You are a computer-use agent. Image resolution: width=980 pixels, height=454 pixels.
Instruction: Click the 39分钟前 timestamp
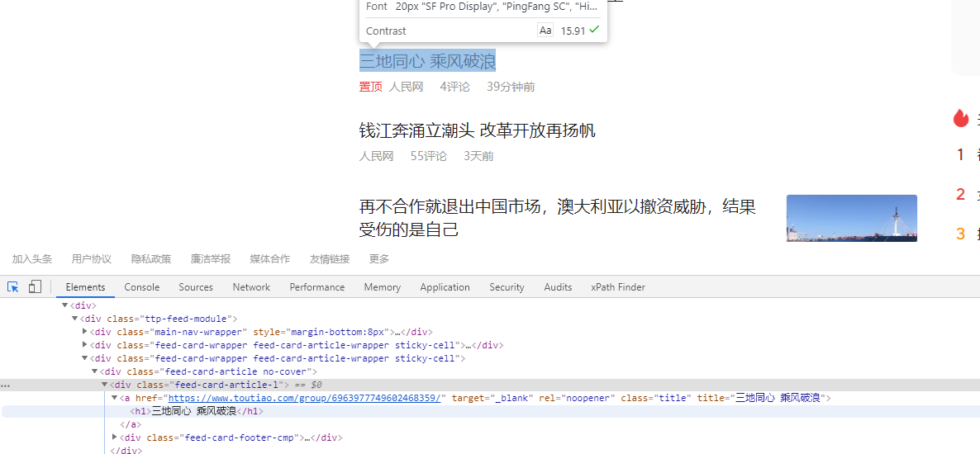point(511,87)
